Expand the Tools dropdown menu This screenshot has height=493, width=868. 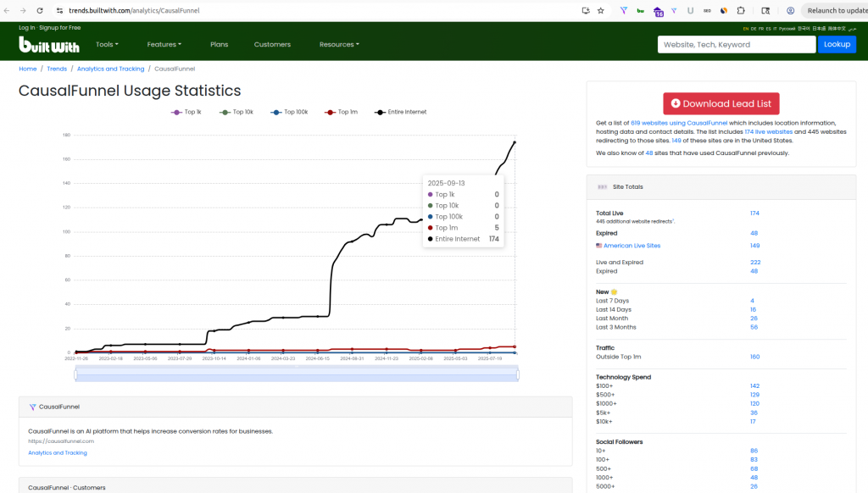coord(107,44)
